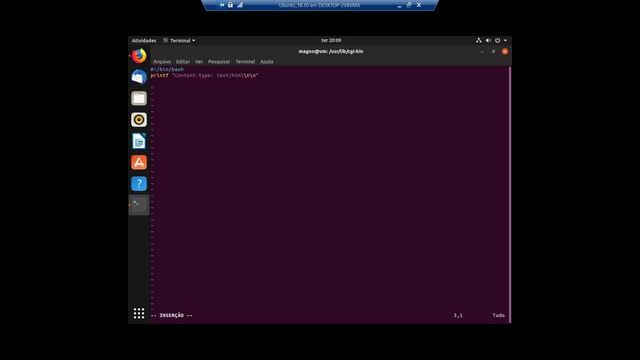Open the Terminal menu in menu bar
This screenshot has width=640, height=360.
245,62
